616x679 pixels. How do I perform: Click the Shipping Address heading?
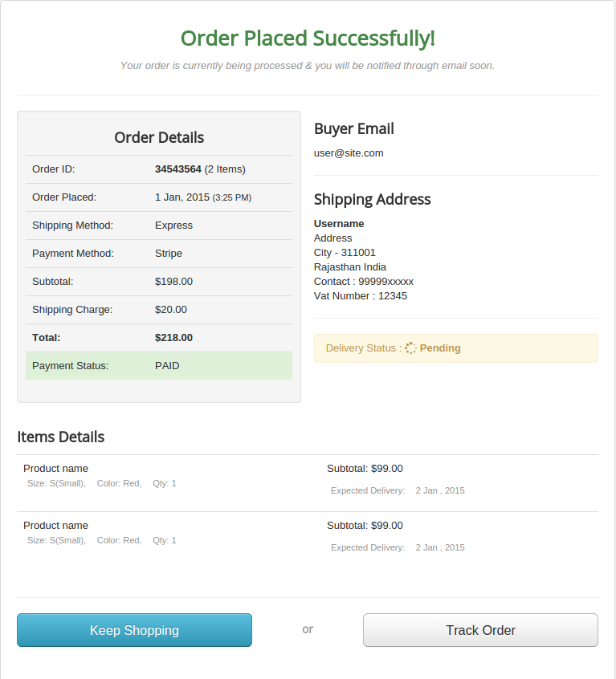point(373,200)
